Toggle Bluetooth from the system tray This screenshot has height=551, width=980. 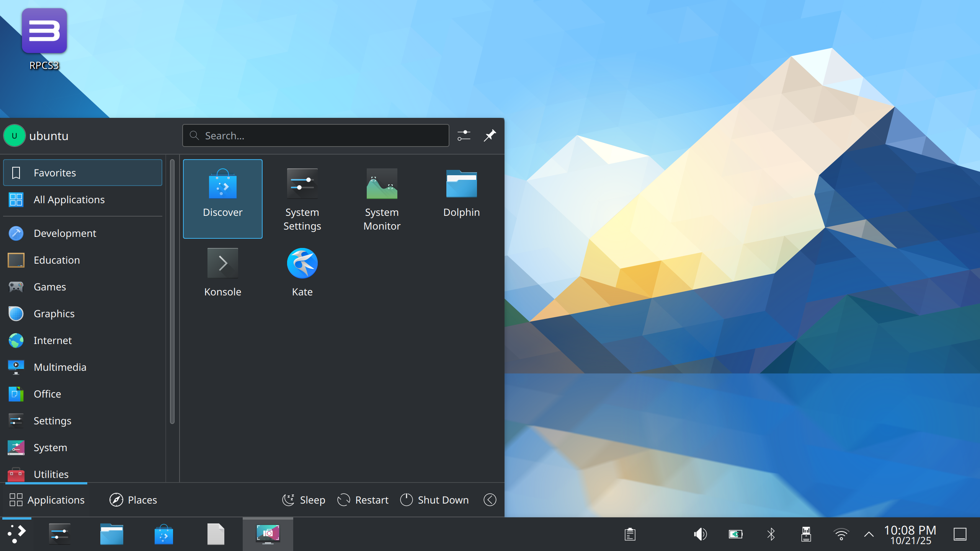(771, 534)
